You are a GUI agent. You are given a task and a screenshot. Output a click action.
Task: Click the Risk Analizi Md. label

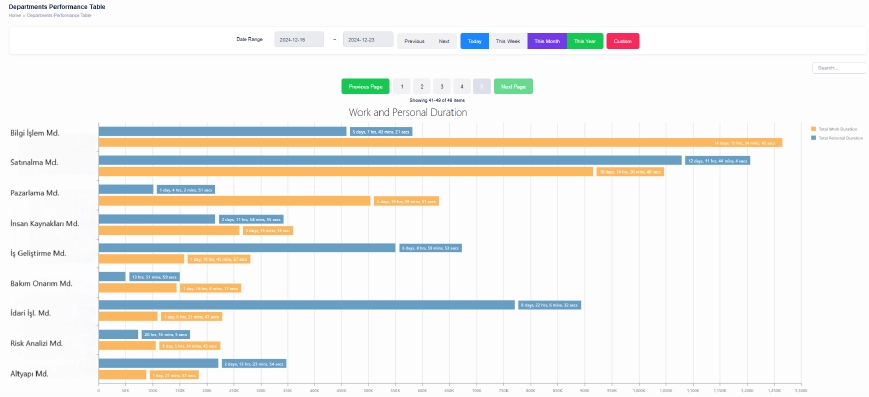click(37, 343)
